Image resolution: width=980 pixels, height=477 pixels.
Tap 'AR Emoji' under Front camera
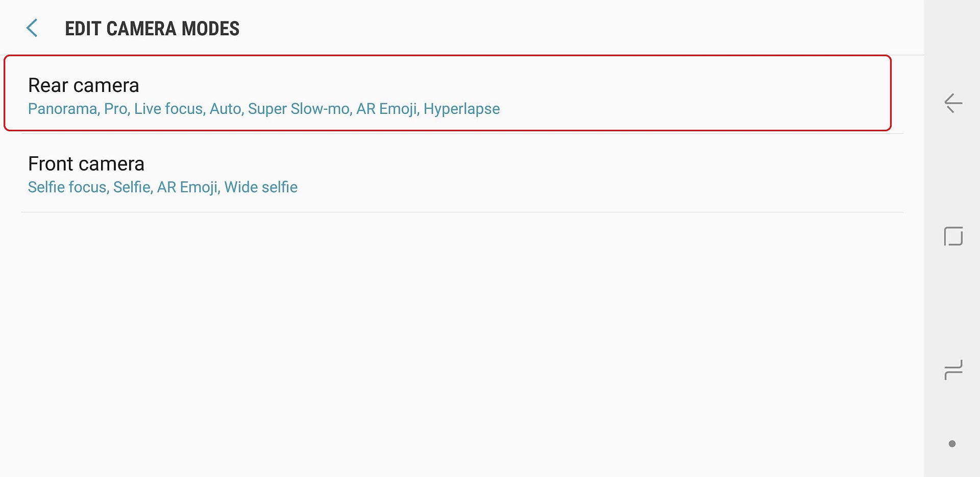tap(187, 187)
